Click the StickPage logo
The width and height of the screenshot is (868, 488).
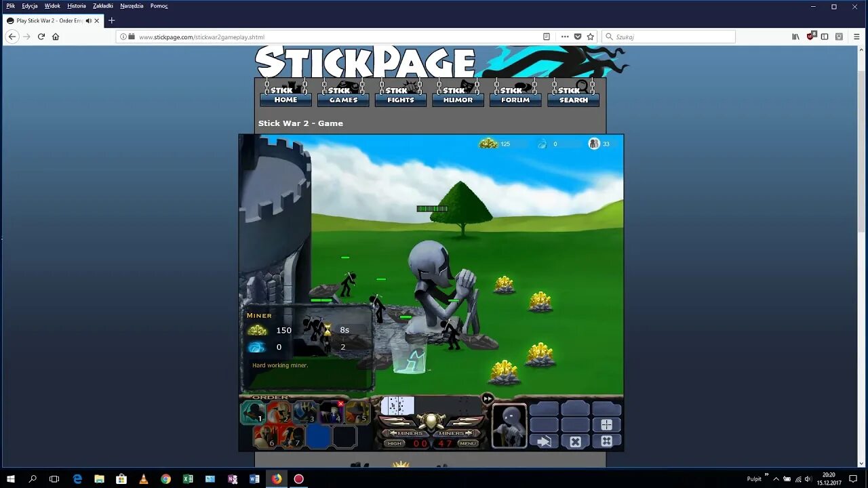click(366, 62)
